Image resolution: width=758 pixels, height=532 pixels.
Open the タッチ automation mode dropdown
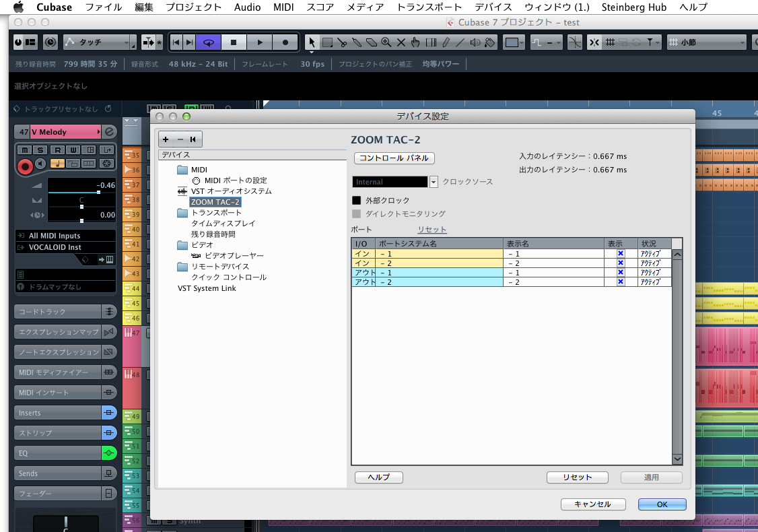(x=100, y=42)
